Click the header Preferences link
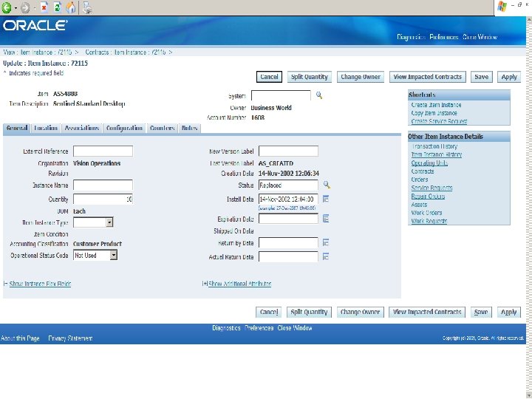Image resolution: width=532 pixels, height=399 pixels. (444, 37)
